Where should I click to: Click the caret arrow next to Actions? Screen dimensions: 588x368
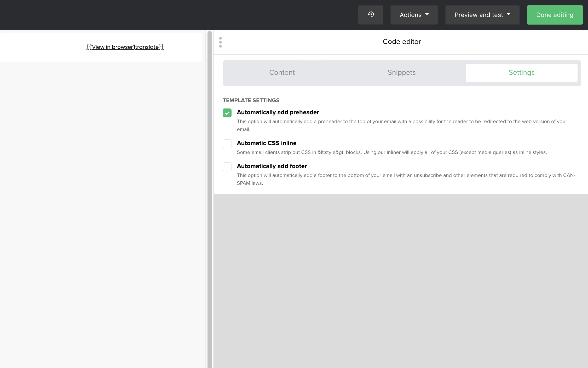pyautogui.click(x=427, y=15)
